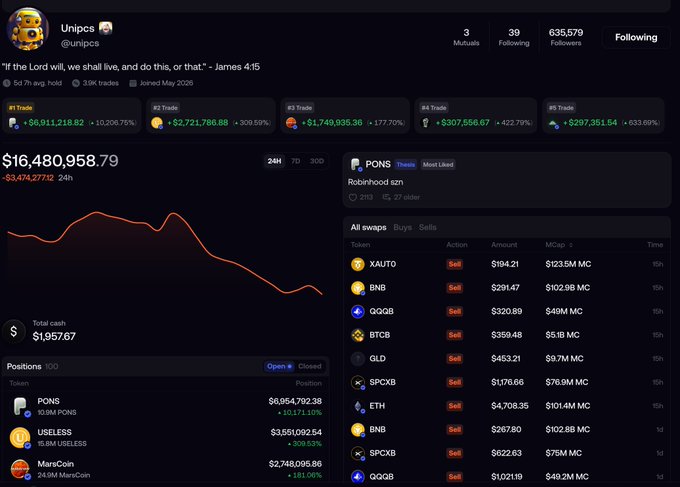Screen dimensions: 680x487
Task: Select the 30D chart range
Action: (317, 161)
